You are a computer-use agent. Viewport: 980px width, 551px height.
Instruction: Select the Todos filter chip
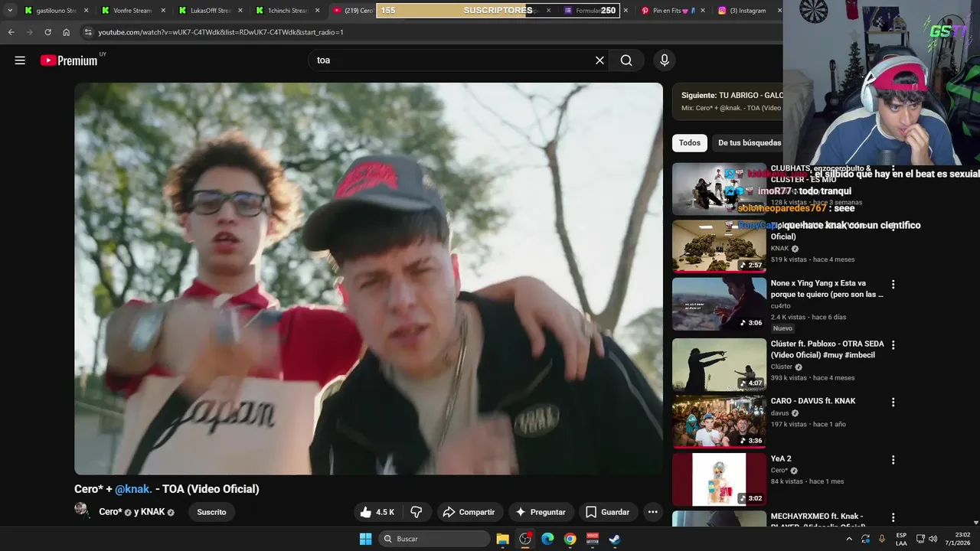(689, 143)
